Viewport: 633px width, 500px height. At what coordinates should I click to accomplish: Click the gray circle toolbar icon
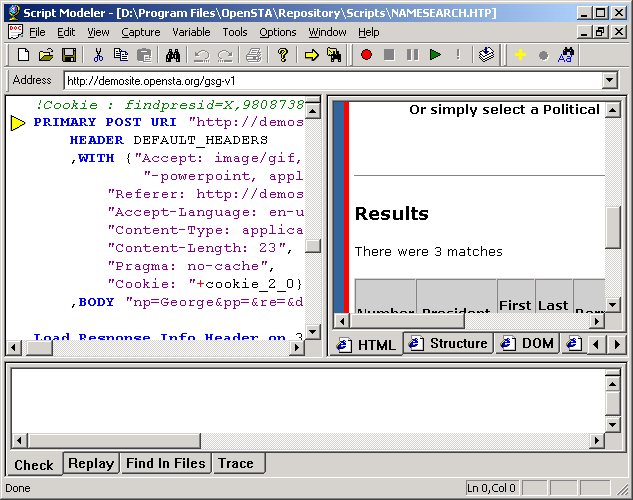click(543, 55)
